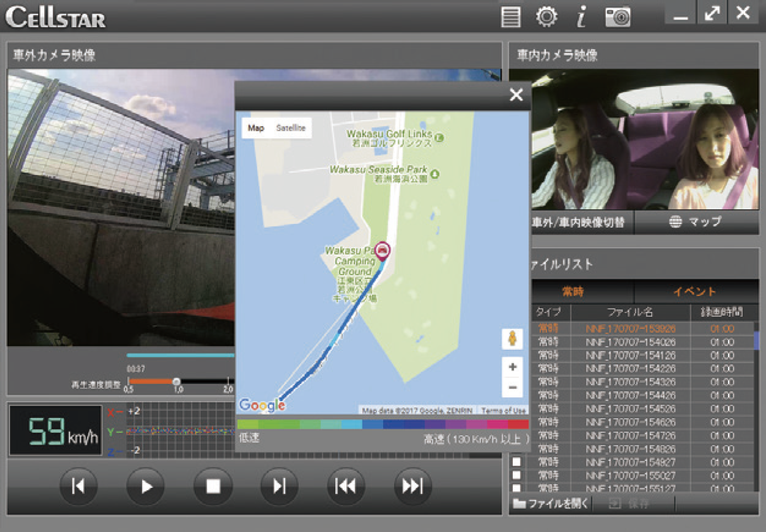Select the Map view type button
Screen dimensions: 766x532
point(256,128)
